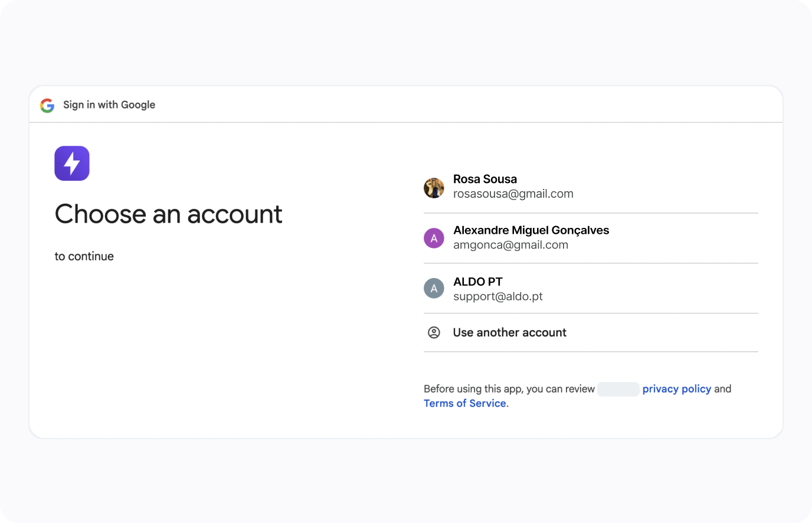Click the 'Choose an account' heading

(168, 214)
